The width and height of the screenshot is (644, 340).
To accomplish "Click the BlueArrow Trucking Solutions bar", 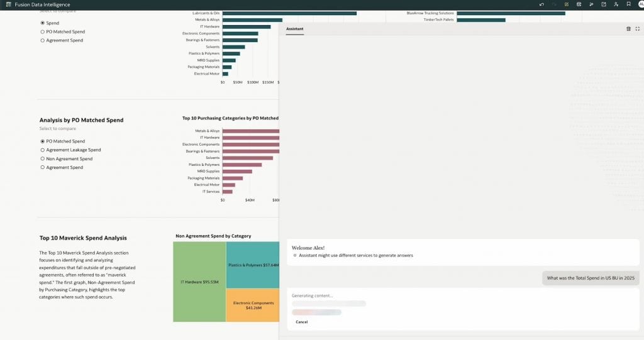I will pyautogui.click(x=511, y=13).
